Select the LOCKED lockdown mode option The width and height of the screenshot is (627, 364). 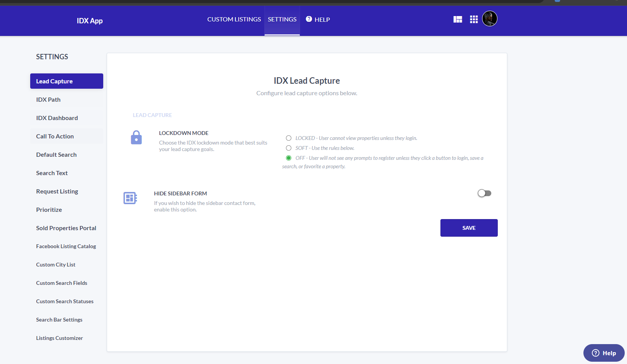coord(289,138)
